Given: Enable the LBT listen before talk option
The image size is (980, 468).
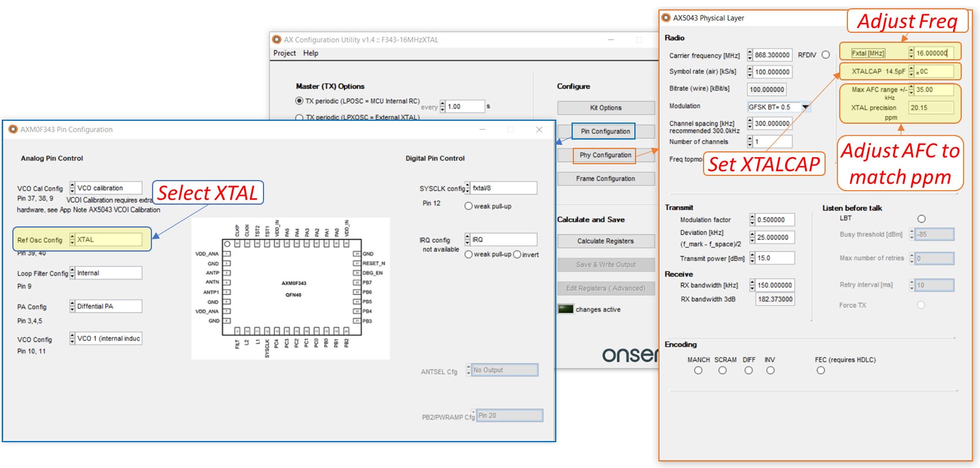Looking at the screenshot, I should tap(921, 219).
